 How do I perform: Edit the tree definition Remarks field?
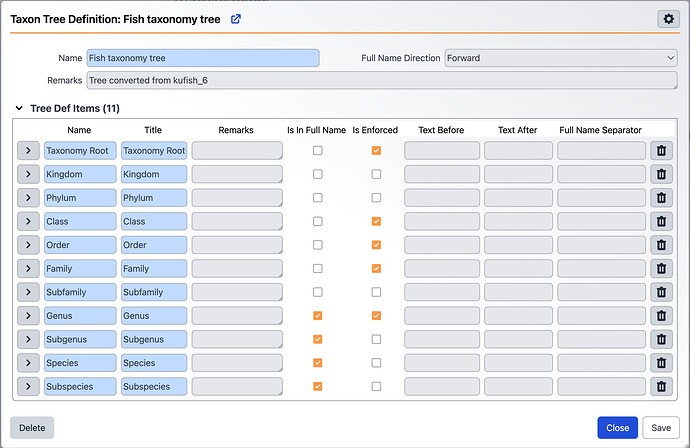click(x=382, y=81)
